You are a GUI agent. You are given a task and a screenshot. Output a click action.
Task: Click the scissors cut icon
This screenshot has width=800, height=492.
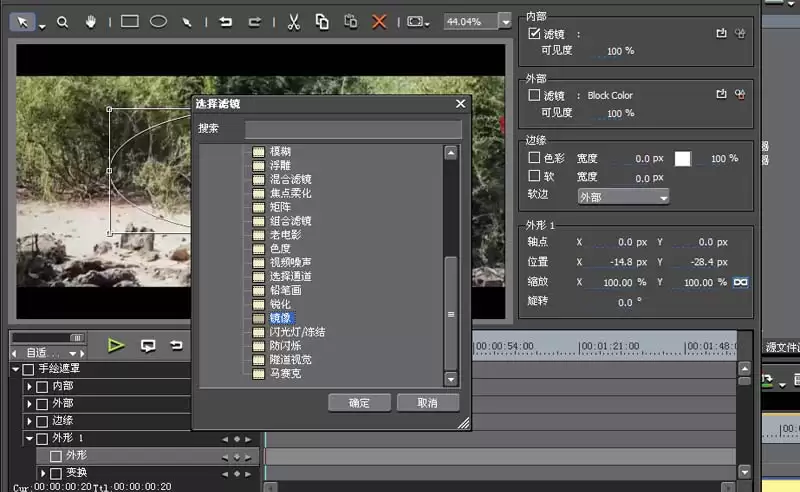(293, 22)
